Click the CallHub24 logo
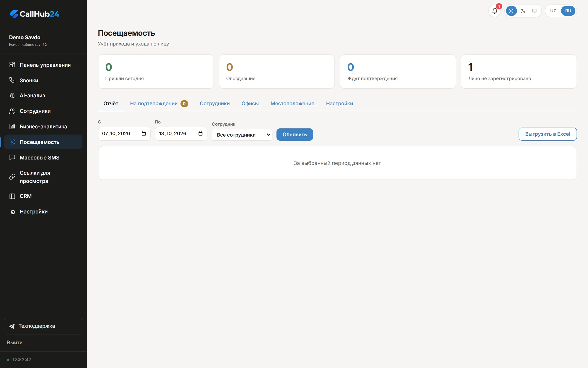The height and width of the screenshot is (368, 588). (x=34, y=14)
